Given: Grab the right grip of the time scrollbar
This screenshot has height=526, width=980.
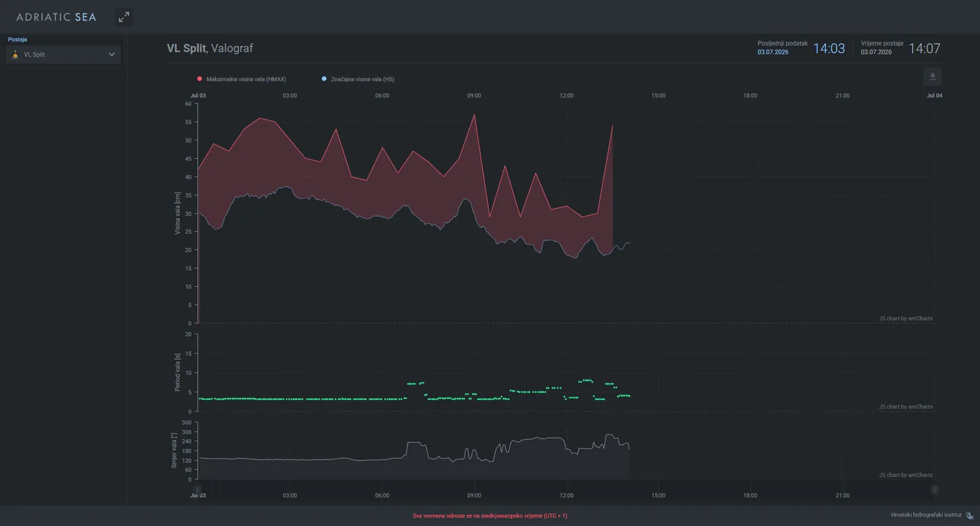Looking at the screenshot, I should [934, 490].
